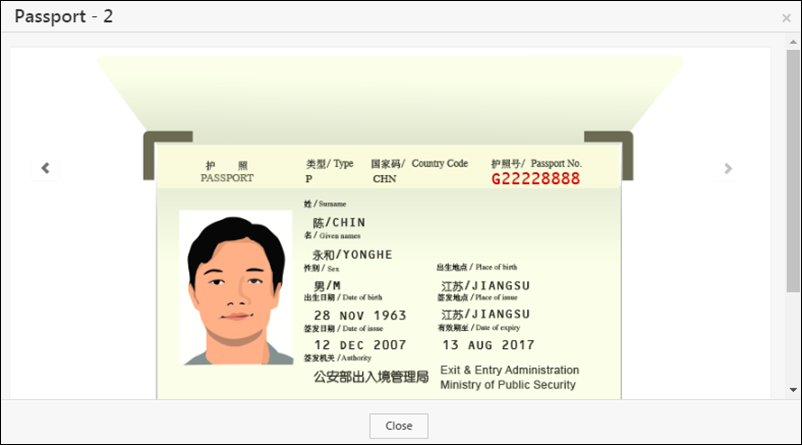Screen dimensions: 802x445
Task: Go to the next passport image
Action: pyautogui.click(x=728, y=168)
